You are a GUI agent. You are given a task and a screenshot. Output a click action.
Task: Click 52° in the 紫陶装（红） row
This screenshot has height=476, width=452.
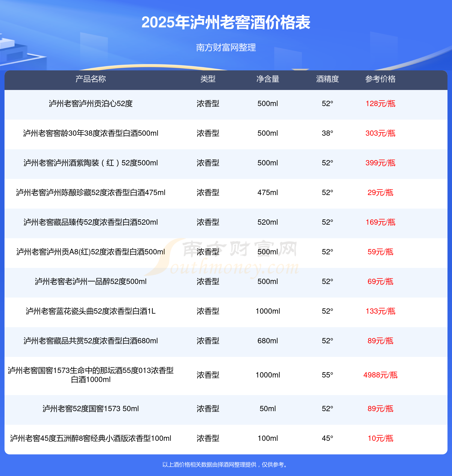327,163
